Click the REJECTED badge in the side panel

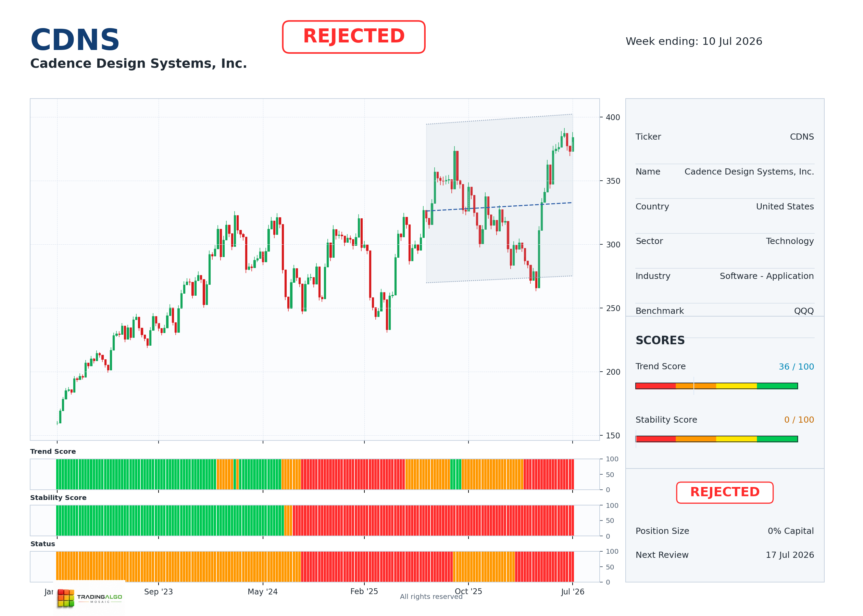point(725,492)
